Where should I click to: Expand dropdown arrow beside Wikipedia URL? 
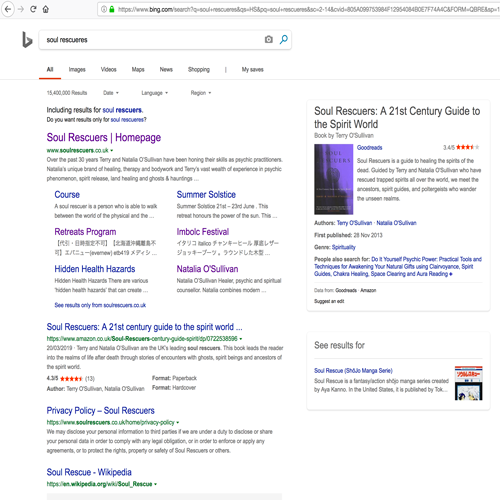(155, 484)
